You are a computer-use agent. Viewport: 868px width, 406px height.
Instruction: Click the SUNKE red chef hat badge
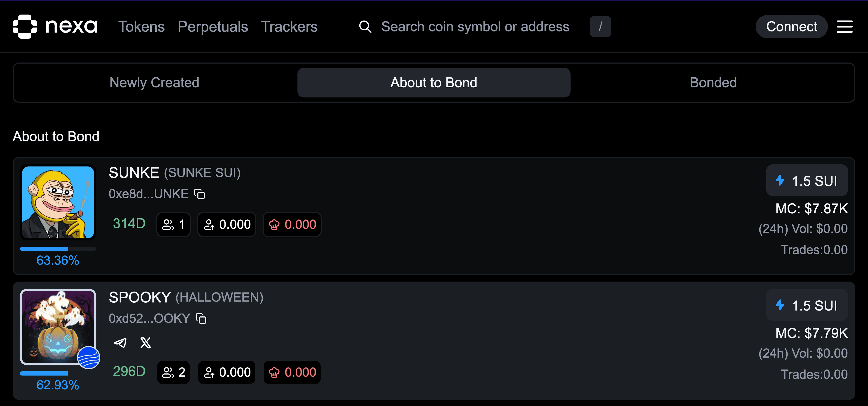click(292, 225)
